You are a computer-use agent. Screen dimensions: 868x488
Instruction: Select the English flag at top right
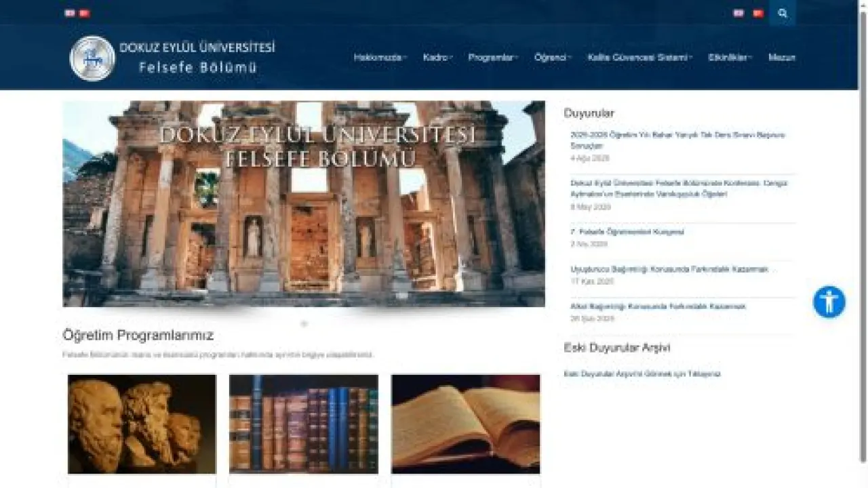click(738, 13)
